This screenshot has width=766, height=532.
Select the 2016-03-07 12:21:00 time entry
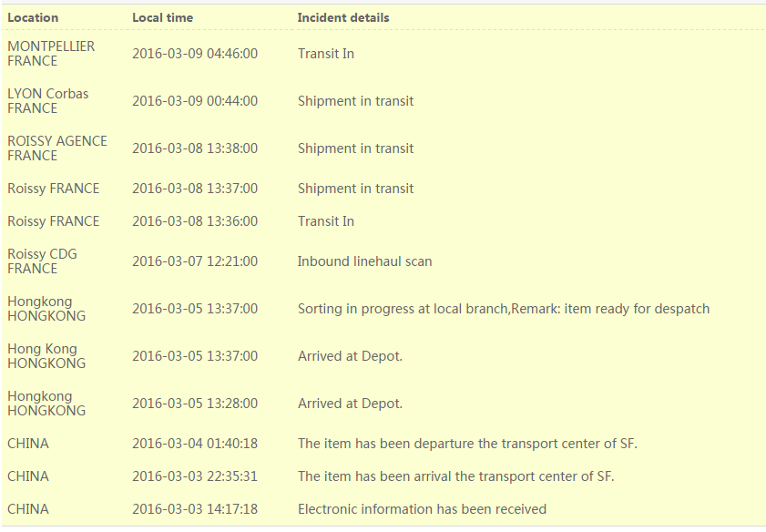click(195, 261)
